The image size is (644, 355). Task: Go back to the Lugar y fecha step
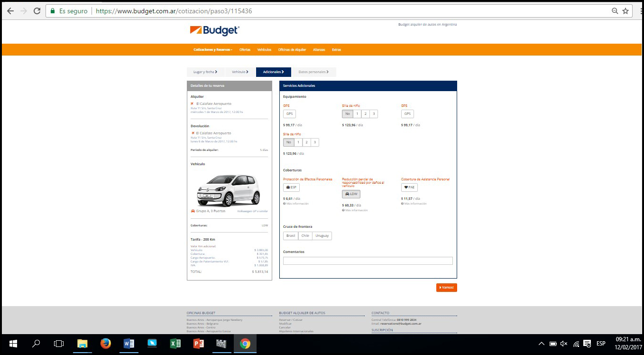205,72
